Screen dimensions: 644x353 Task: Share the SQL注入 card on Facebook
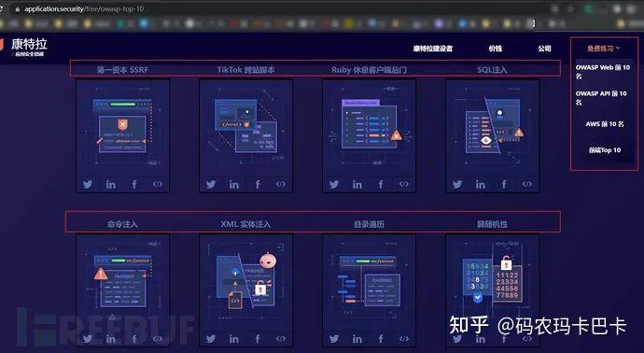pos(504,185)
